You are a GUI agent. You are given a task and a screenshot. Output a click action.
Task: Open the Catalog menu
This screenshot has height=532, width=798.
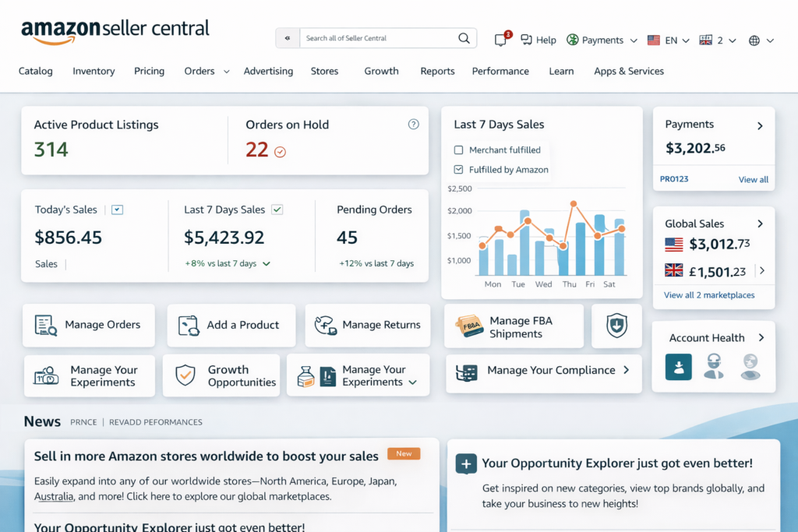click(36, 71)
